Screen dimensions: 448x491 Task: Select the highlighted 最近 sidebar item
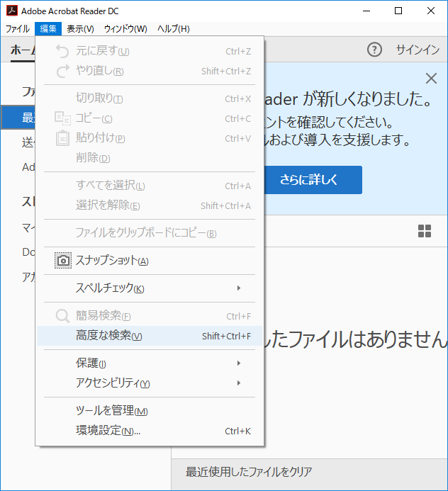click(18, 118)
